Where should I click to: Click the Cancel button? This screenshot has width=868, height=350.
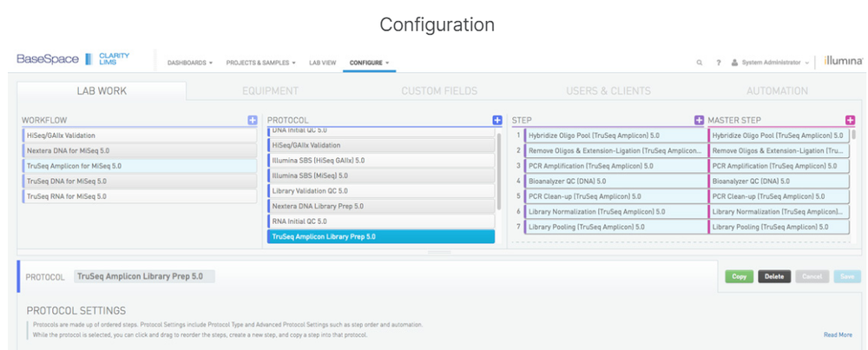pyautogui.click(x=812, y=276)
